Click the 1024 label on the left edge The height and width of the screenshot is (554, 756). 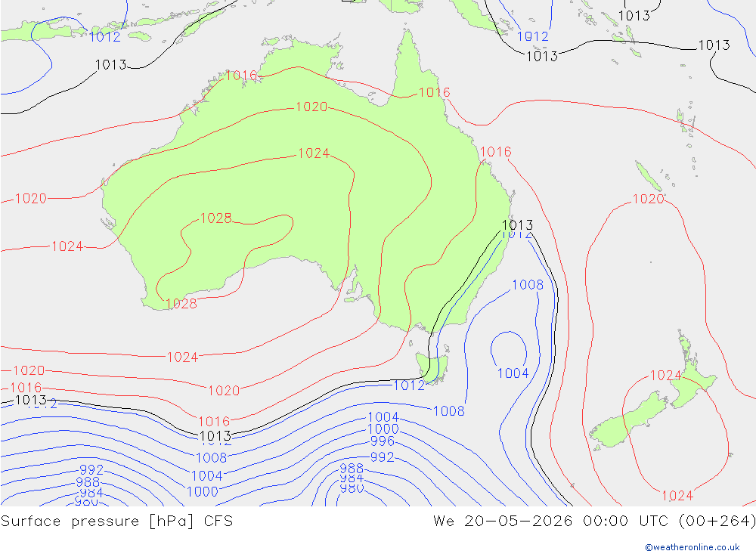pos(67,246)
